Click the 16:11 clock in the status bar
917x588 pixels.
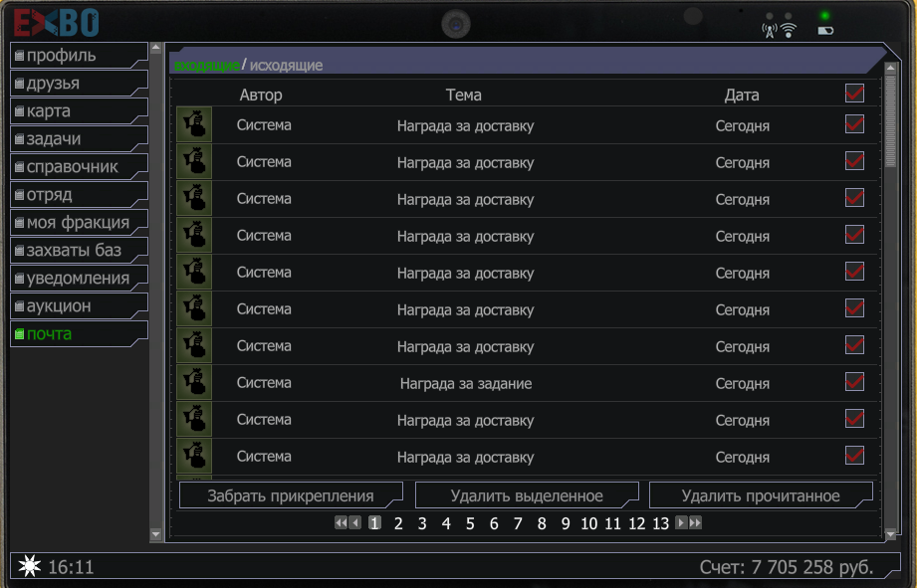pyautogui.click(x=71, y=567)
